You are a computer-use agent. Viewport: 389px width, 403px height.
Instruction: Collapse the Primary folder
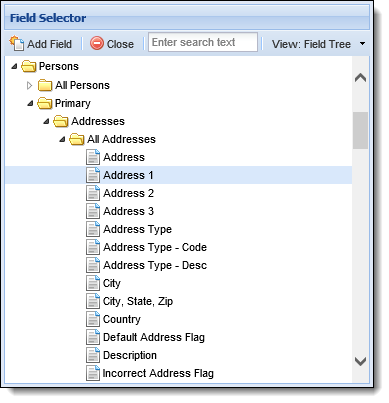(x=30, y=103)
